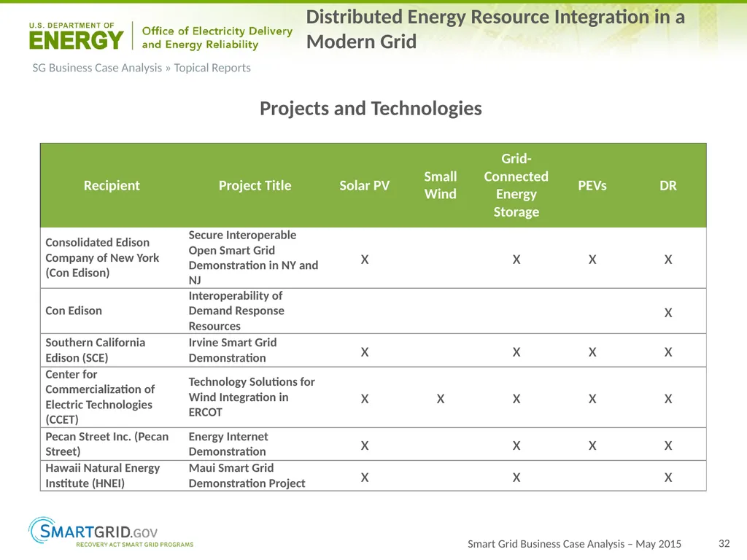Click Energy Storage X in Secure Interoperable row
Viewport: 747px width, 560px height.
click(x=516, y=260)
